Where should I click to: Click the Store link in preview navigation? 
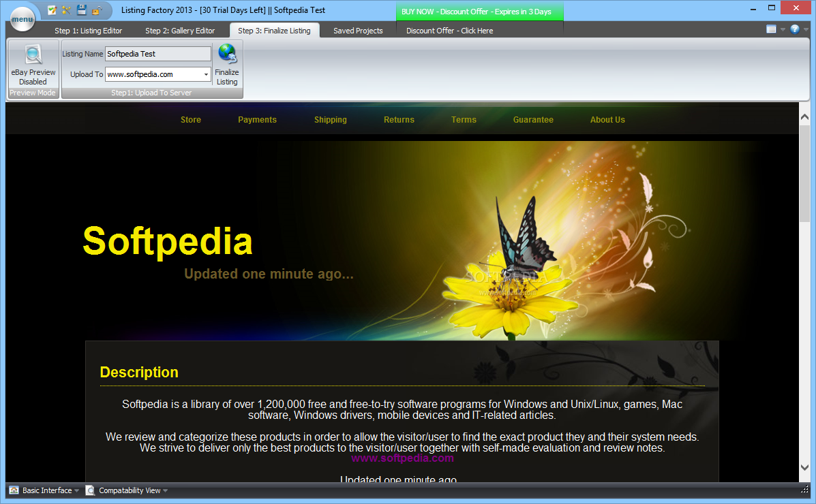click(x=190, y=120)
